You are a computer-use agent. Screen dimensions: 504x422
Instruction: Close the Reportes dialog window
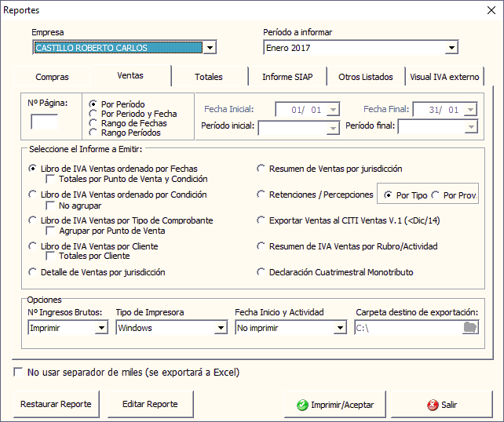[484, 10]
